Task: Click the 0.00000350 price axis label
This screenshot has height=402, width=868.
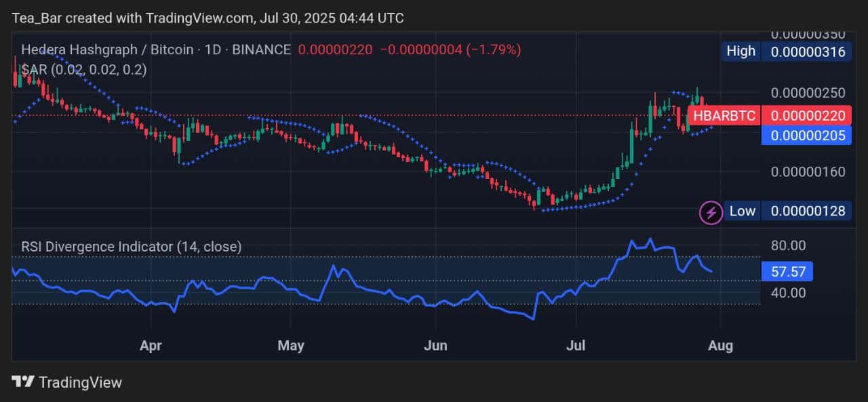Action: pyautogui.click(x=808, y=34)
